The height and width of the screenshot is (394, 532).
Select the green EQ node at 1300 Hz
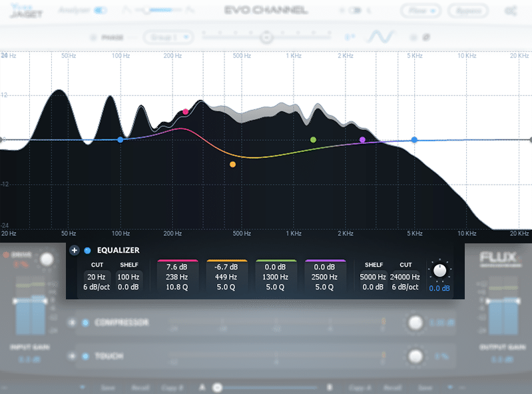(313, 139)
